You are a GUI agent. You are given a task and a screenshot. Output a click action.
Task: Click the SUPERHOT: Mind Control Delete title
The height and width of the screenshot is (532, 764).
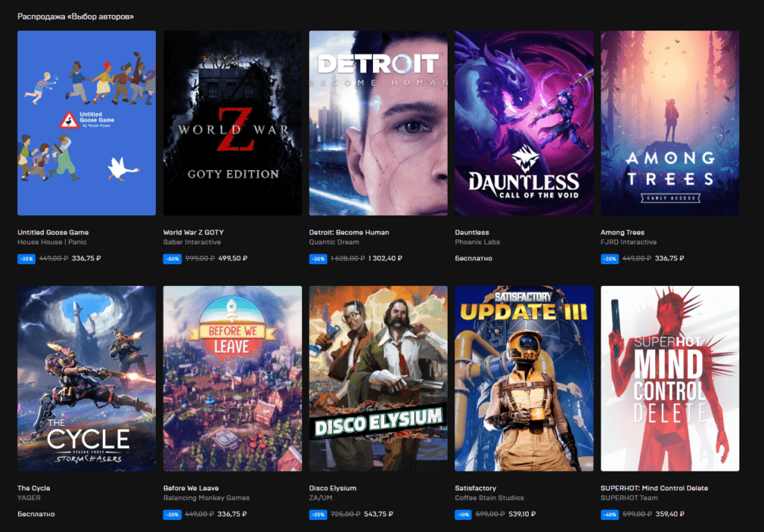click(654, 488)
